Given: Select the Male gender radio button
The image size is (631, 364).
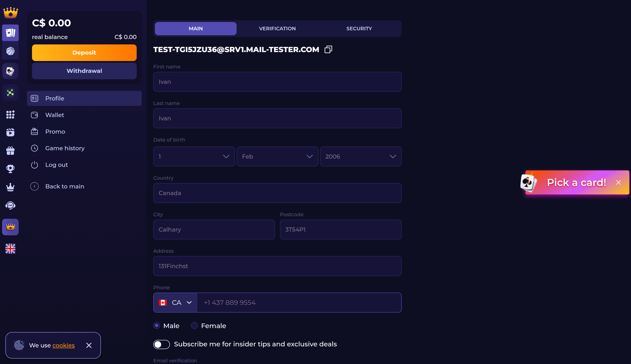Looking at the screenshot, I should click(157, 325).
